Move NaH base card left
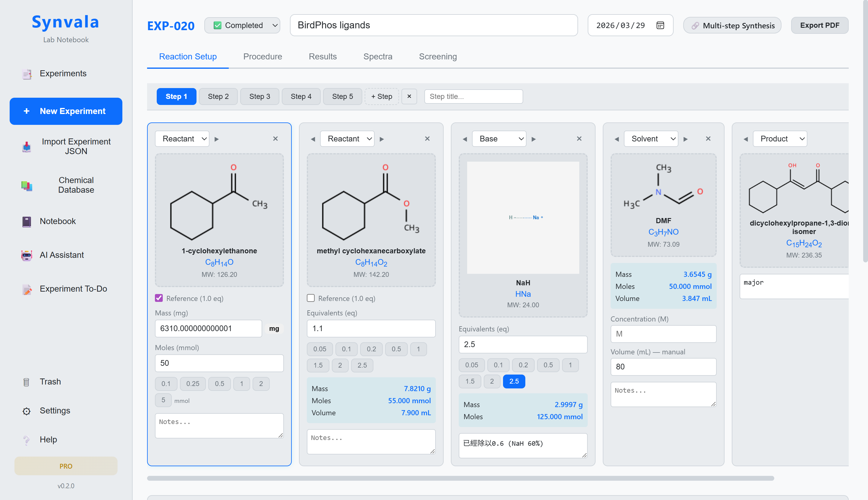Viewport: 868px width, 500px height. coord(465,139)
